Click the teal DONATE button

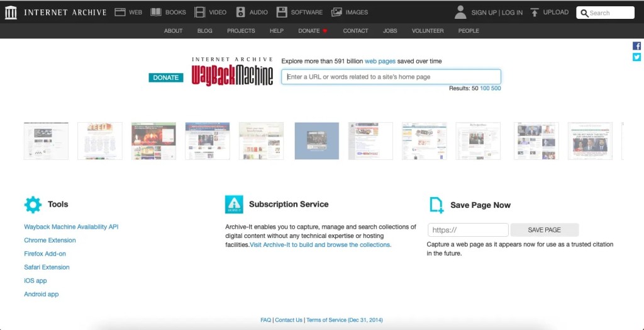166,77
